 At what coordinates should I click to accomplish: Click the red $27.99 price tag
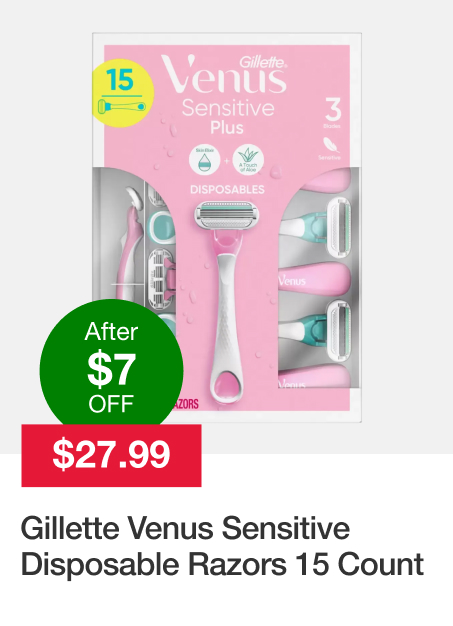(111, 455)
